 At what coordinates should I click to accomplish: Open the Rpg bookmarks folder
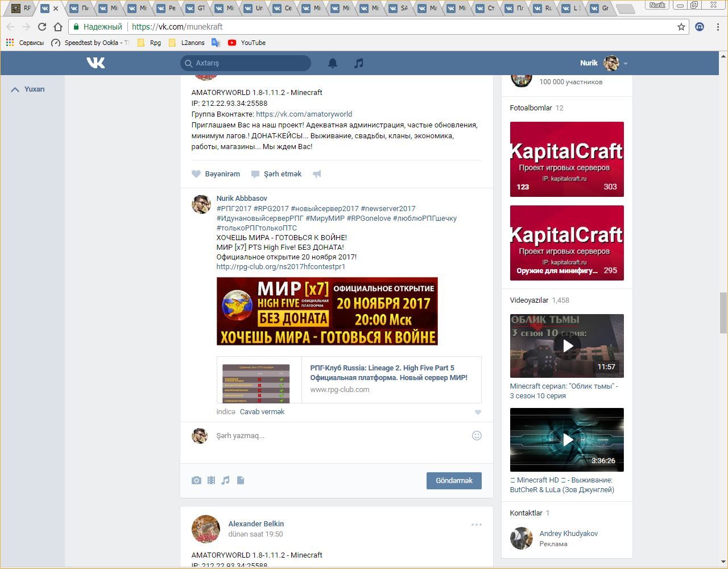click(149, 43)
